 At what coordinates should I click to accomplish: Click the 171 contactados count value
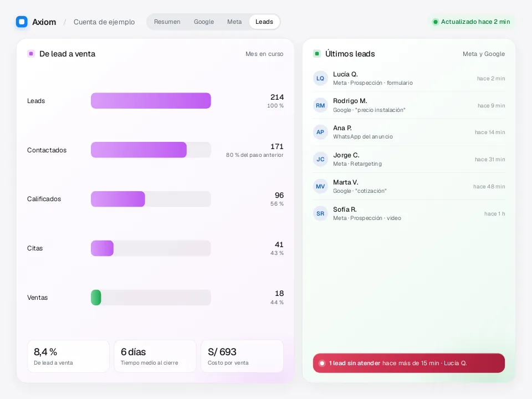pos(277,146)
